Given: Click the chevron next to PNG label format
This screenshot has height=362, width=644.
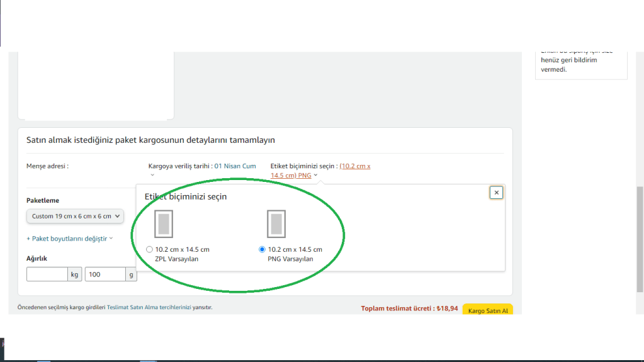Looking at the screenshot, I should tap(315, 176).
